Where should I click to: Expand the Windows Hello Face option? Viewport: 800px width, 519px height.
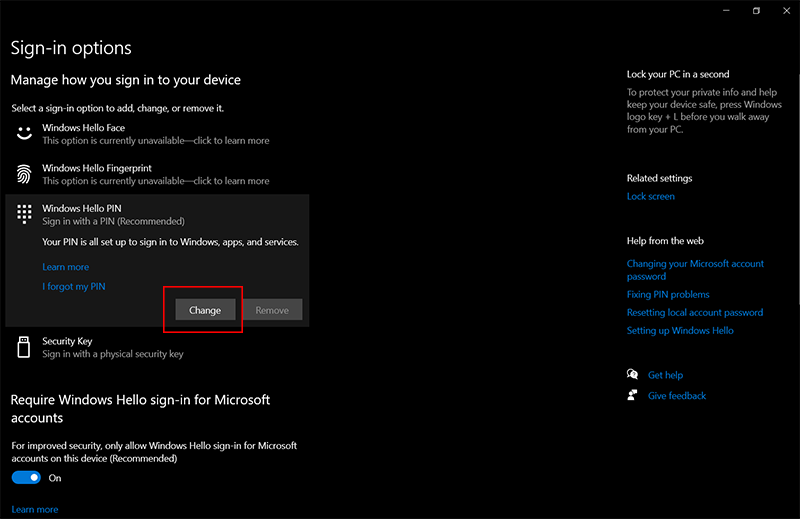point(157,134)
